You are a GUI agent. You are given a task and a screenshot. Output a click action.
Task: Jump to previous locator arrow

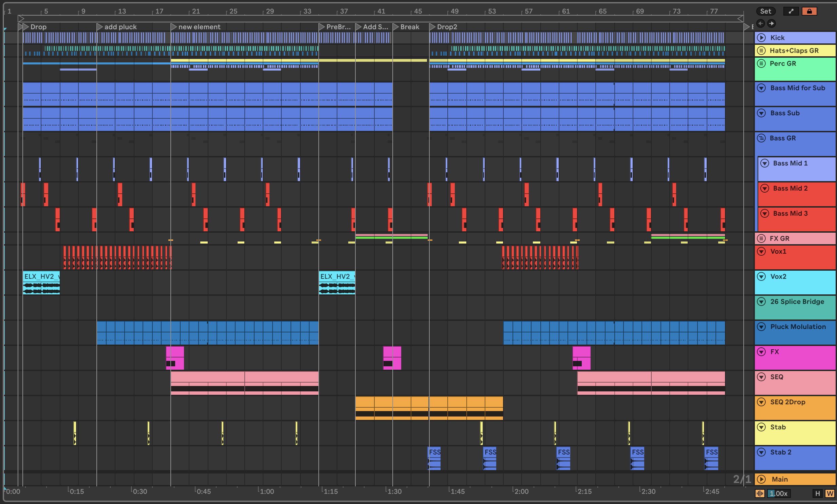761,23
